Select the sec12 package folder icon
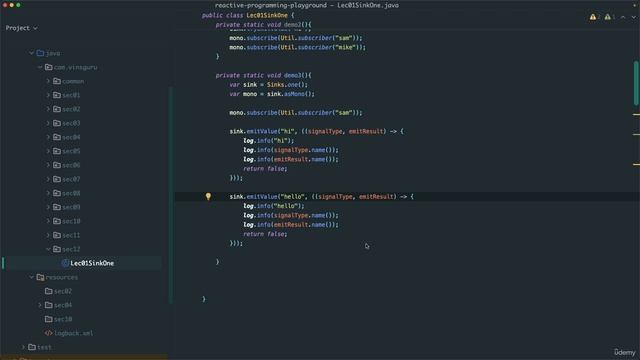The image size is (640, 360). (x=57, y=249)
